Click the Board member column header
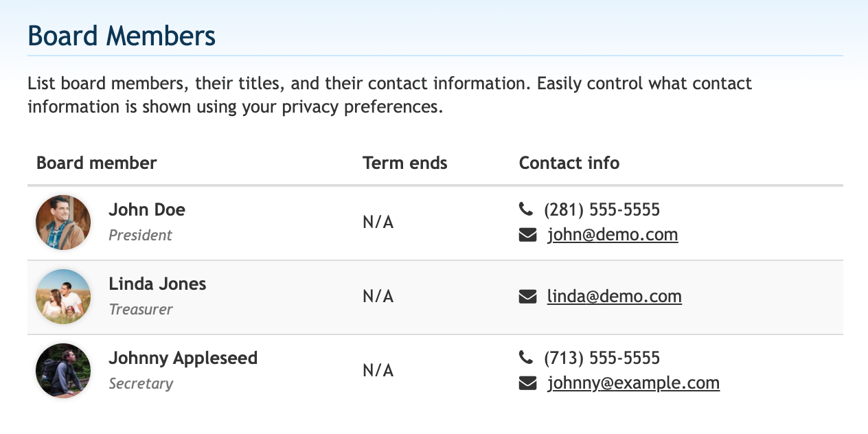Image resolution: width=868 pixels, height=434 pixels. point(97,163)
